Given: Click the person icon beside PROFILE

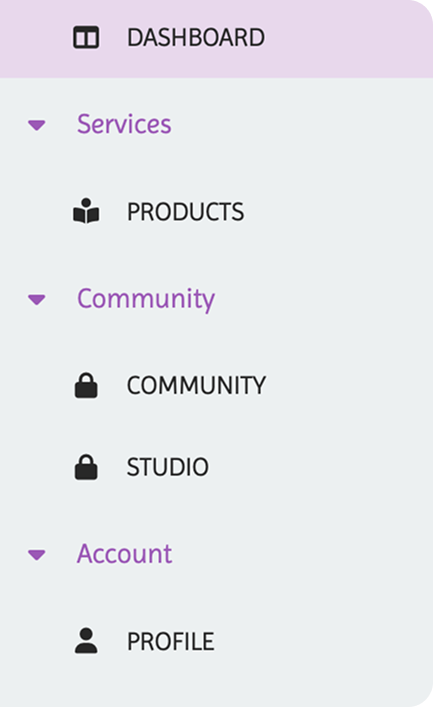Looking at the screenshot, I should coord(86,641).
